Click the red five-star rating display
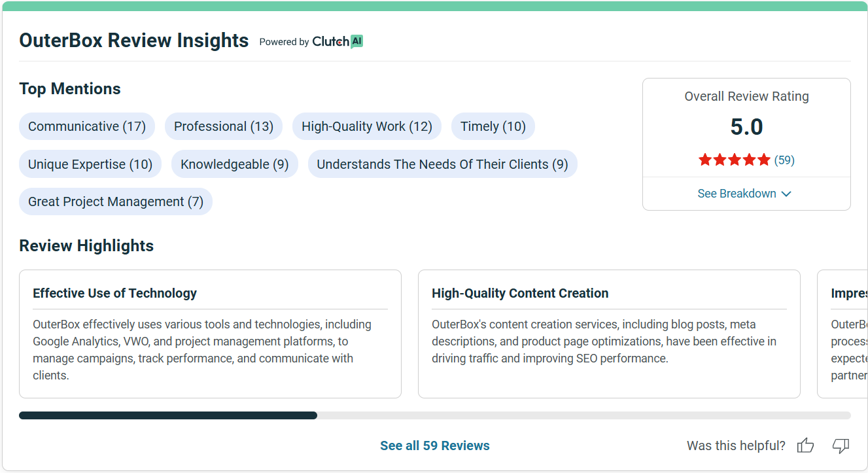The image size is (868, 473). click(735, 159)
